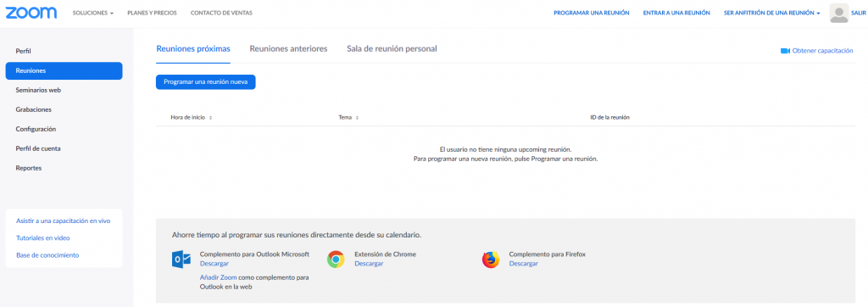
Task: Open Sala de reunión personal tab
Action: [x=392, y=49]
